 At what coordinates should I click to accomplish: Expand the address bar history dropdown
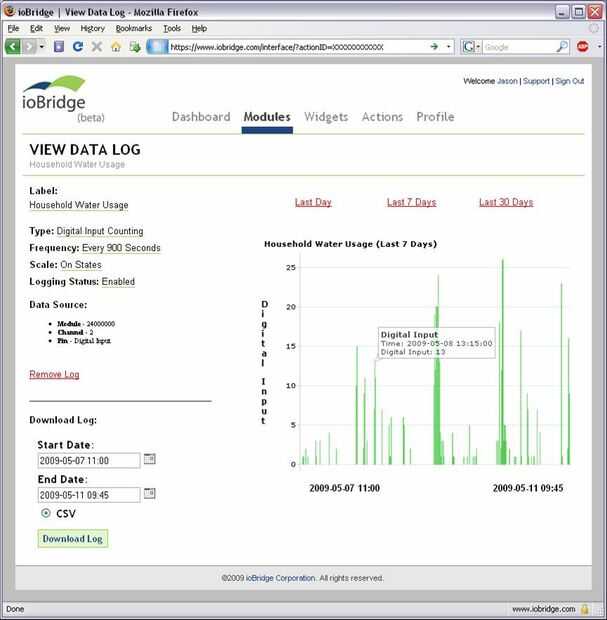(x=448, y=47)
